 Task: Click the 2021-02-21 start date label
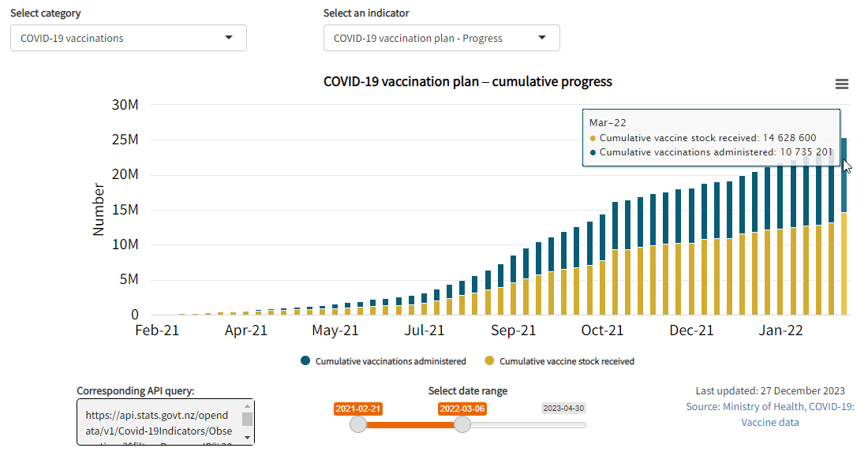click(x=357, y=409)
